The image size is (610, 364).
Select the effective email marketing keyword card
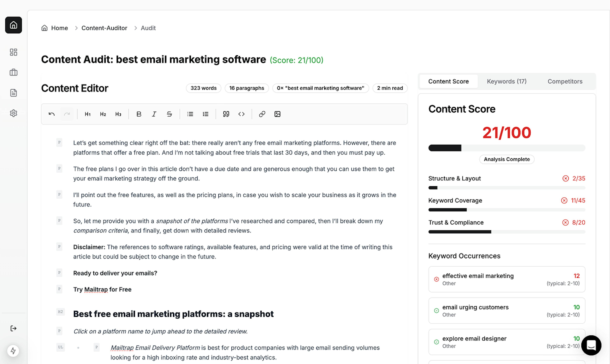pos(507,279)
